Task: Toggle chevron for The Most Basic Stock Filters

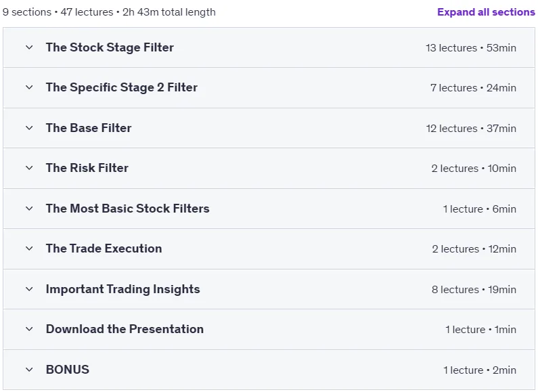Action: (29, 209)
